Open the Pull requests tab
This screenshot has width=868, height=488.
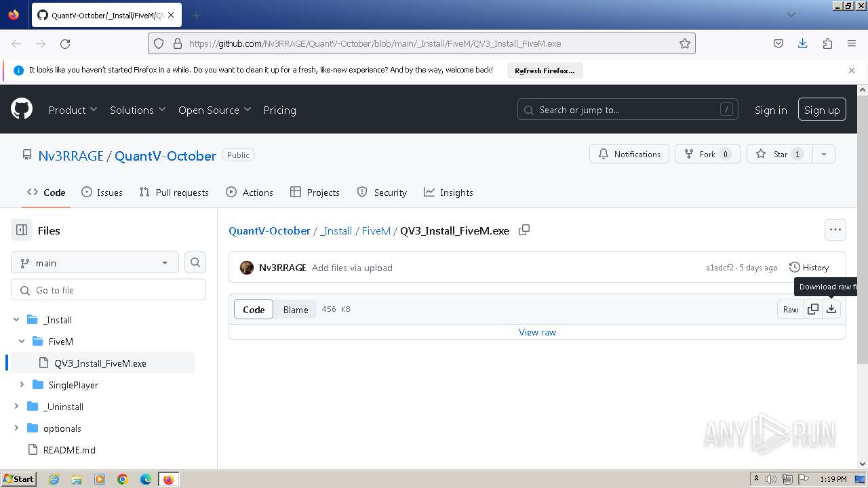click(174, 192)
